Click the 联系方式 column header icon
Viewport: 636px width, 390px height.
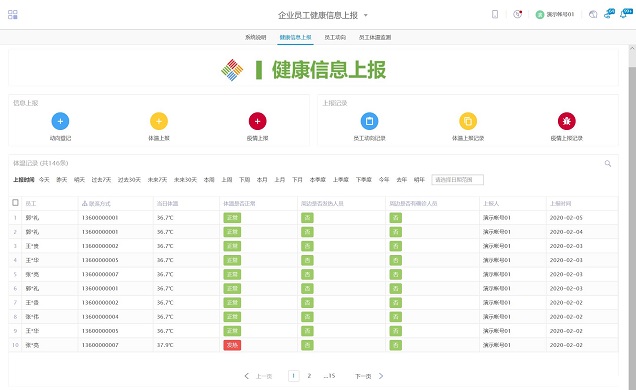[x=84, y=204]
